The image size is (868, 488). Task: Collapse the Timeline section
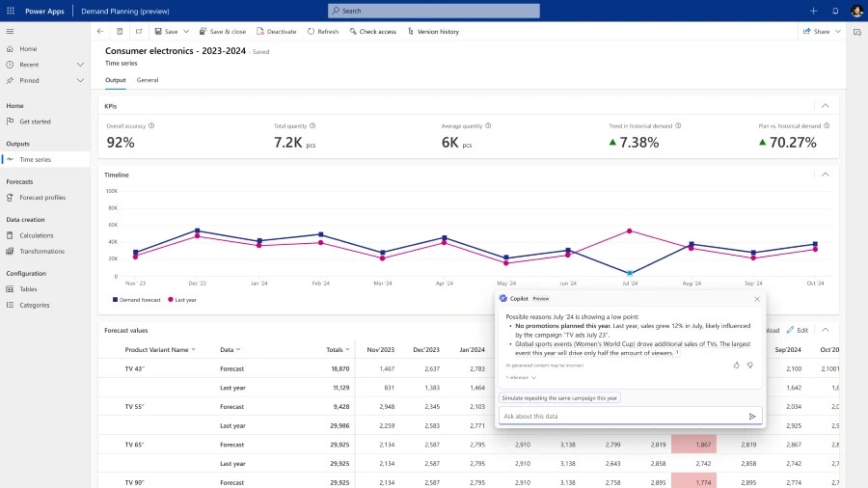tap(826, 175)
